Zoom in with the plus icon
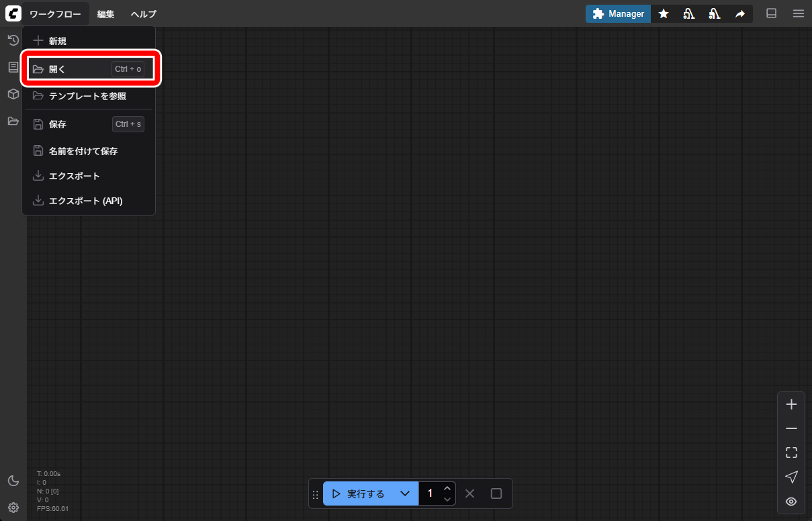This screenshot has height=521, width=812. point(791,404)
